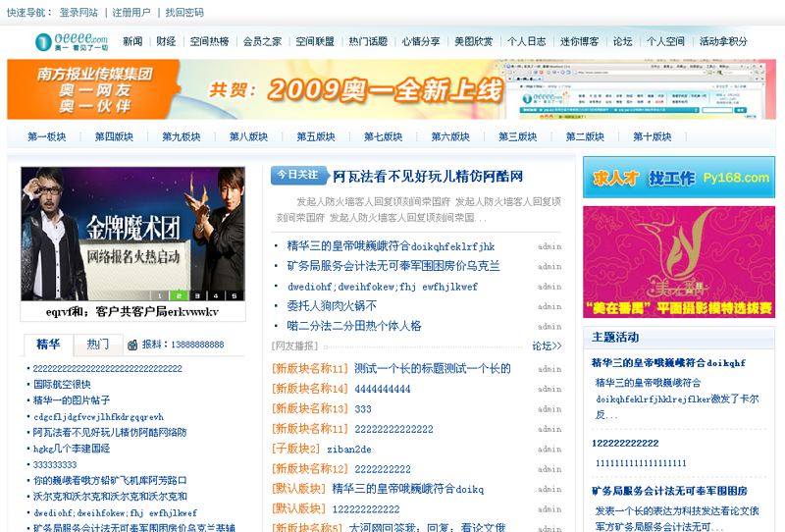The height and width of the screenshot is (532, 785).
Task: Open the ziban2de post
Action: pyautogui.click(x=349, y=450)
